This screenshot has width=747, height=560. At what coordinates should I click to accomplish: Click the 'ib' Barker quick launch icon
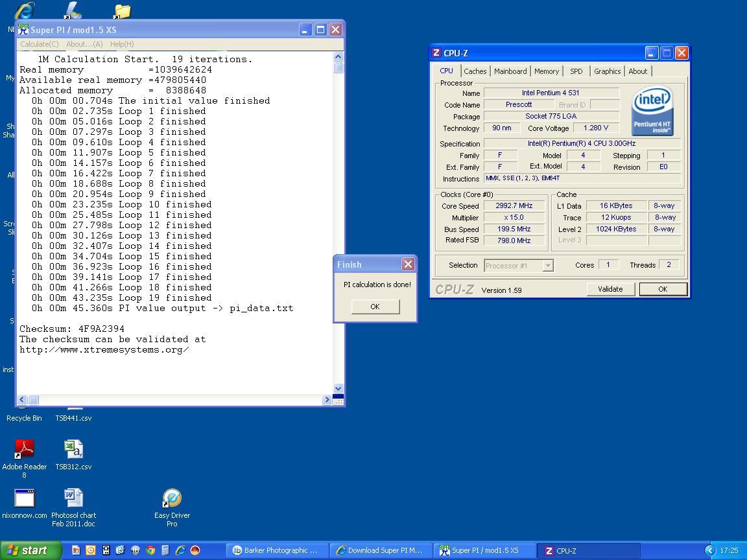(136, 550)
